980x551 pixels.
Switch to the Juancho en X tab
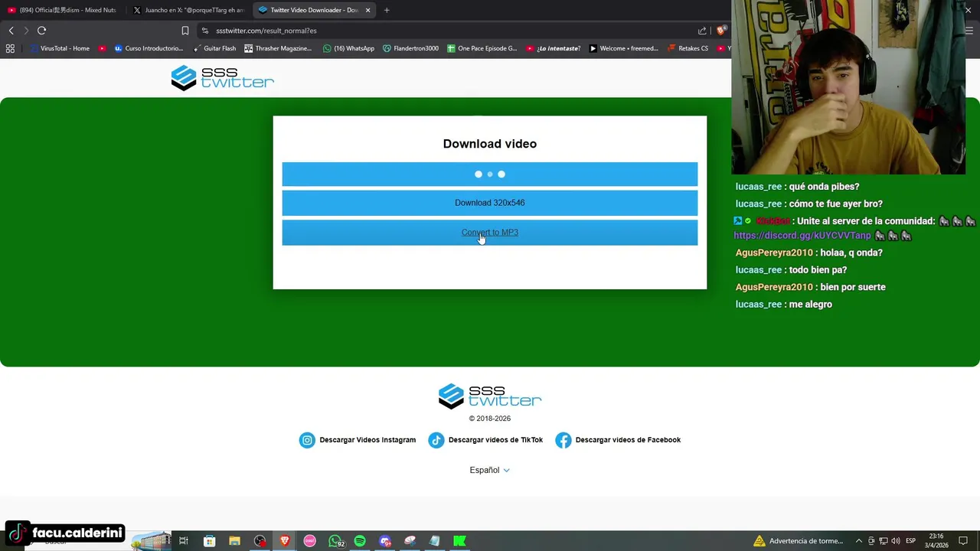(x=188, y=10)
